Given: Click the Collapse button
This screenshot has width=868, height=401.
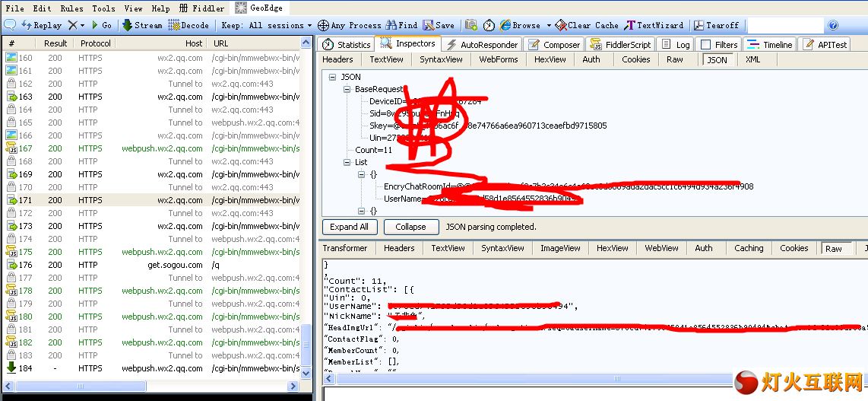Looking at the screenshot, I should coord(410,227).
